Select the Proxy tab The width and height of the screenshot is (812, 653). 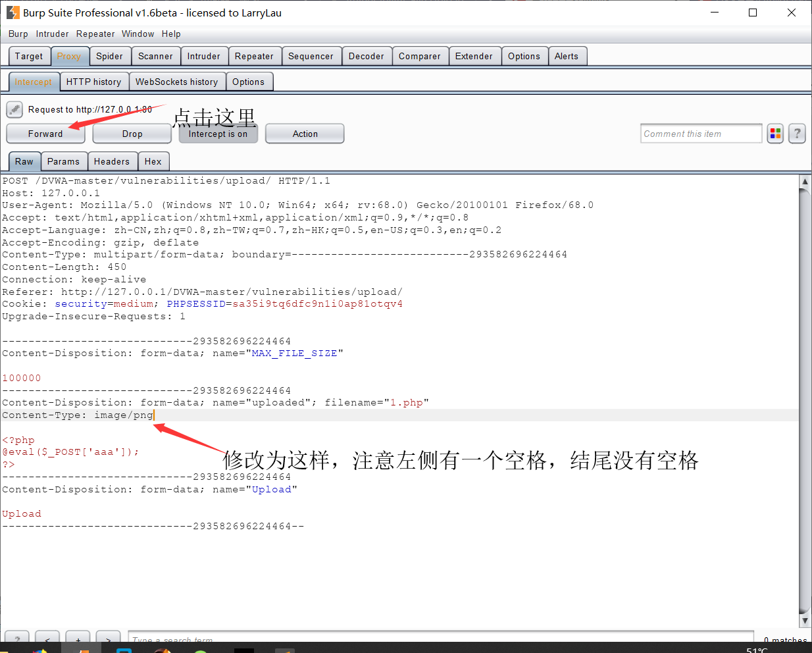[x=69, y=56]
